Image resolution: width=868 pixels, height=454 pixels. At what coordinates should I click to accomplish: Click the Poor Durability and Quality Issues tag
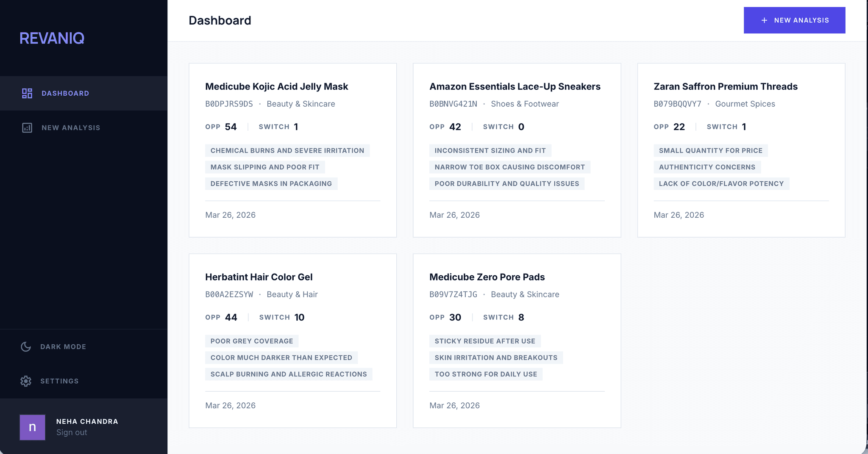(x=507, y=183)
